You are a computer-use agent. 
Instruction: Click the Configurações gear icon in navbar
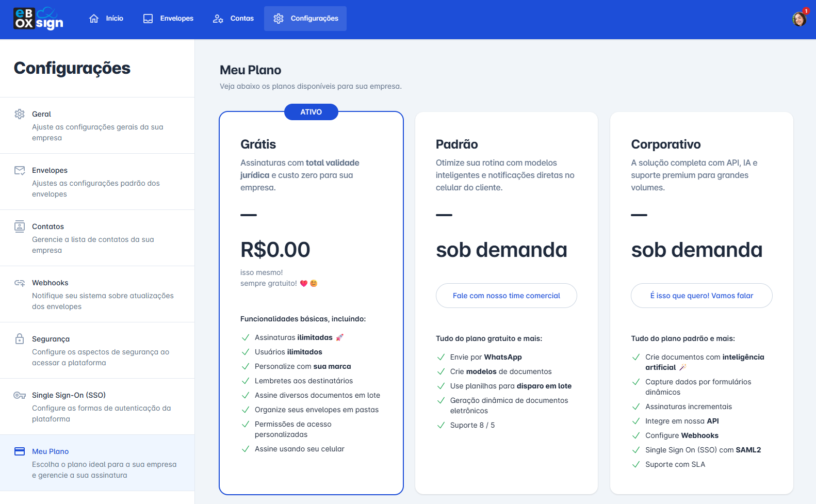tap(279, 19)
